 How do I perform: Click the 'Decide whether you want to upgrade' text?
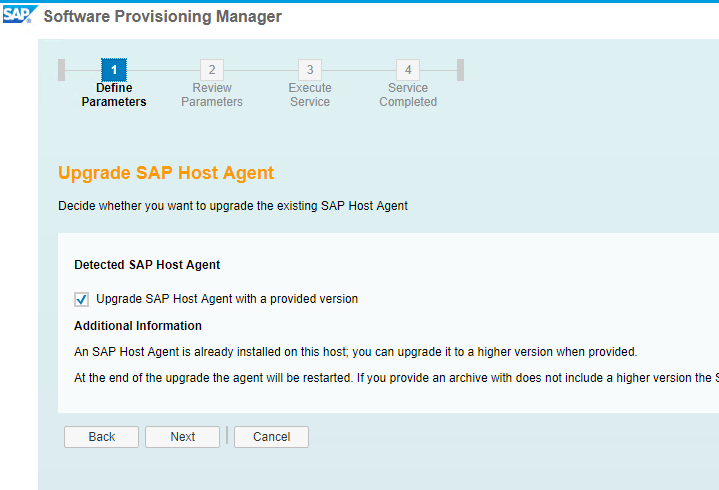[233, 206]
